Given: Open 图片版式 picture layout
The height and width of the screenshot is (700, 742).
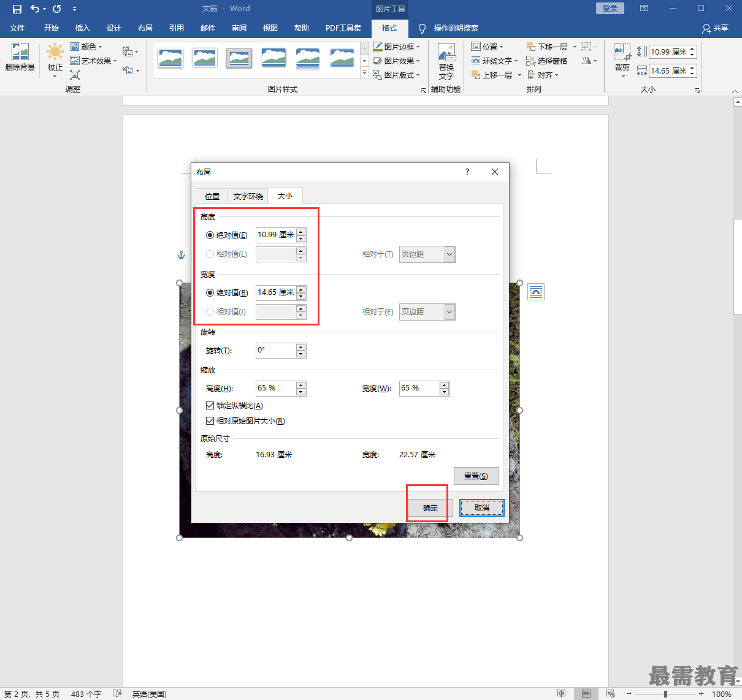Looking at the screenshot, I should pyautogui.click(x=397, y=75).
